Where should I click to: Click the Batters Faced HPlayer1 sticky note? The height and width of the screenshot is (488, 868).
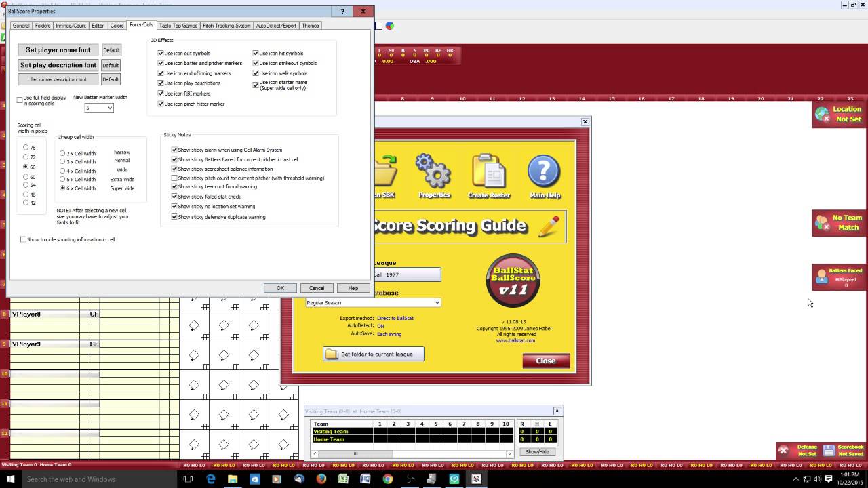[x=840, y=277]
